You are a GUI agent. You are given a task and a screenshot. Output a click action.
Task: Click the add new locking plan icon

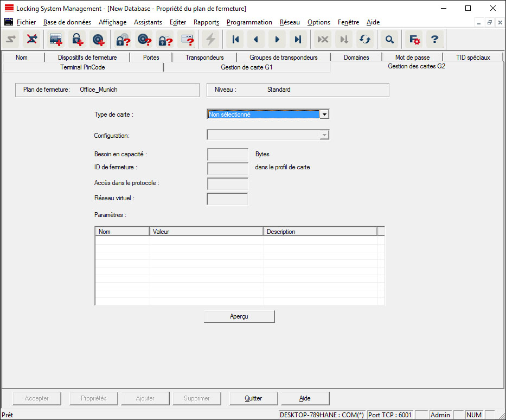56,39
